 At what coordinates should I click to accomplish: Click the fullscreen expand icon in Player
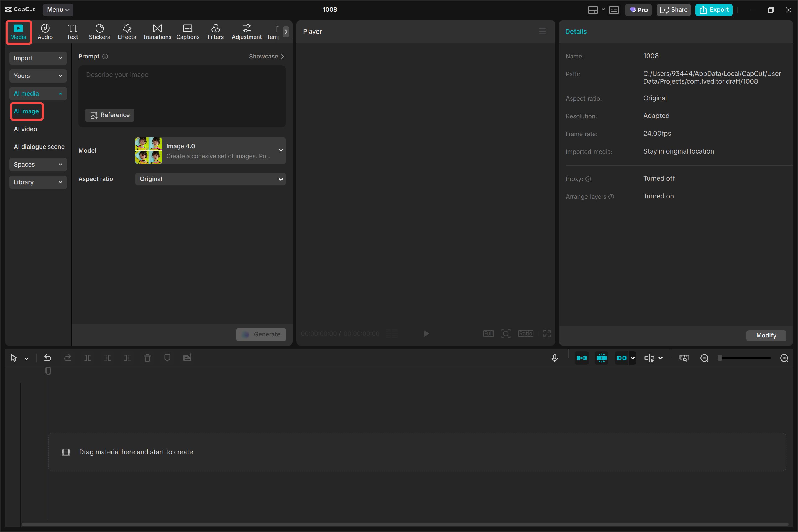coord(547,334)
